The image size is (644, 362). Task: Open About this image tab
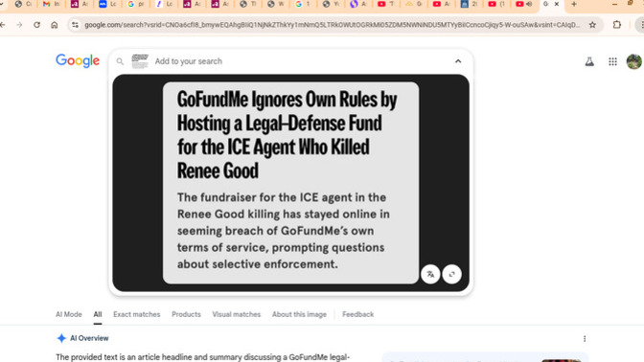[x=299, y=314]
